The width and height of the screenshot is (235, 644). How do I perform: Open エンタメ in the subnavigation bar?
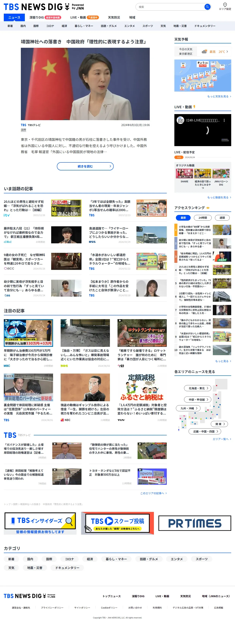[x=129, y=26]
